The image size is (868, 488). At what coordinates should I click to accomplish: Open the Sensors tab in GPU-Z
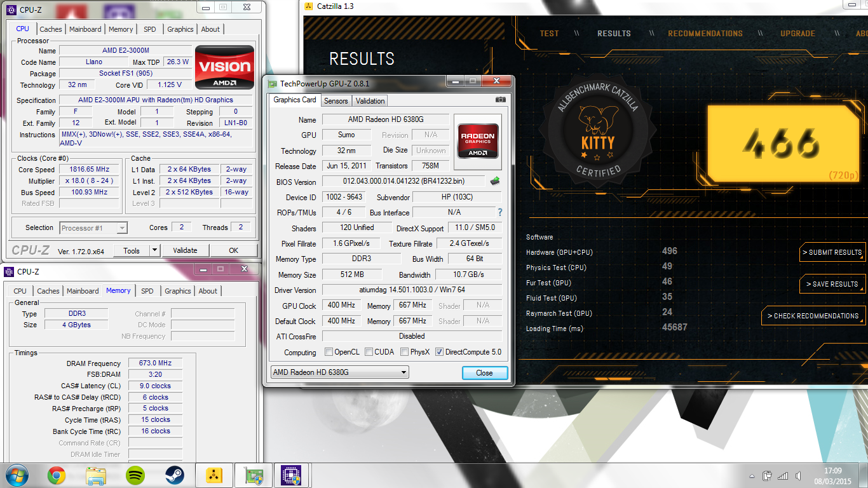(x=336, y=101)
